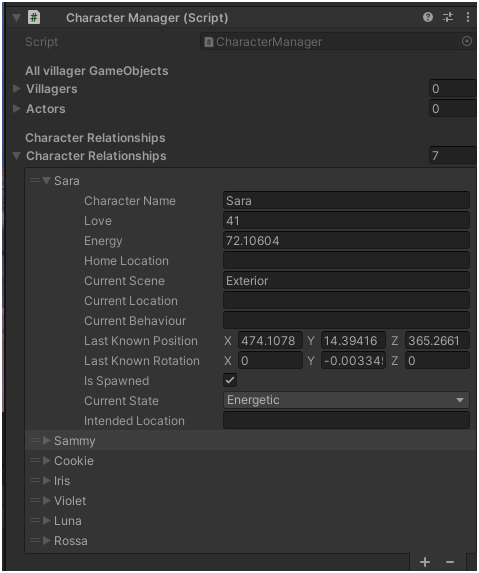The width and height of the screenshot is (479, 573).
Task: Click the Intended Location label
Action: (x=134, y=421)
